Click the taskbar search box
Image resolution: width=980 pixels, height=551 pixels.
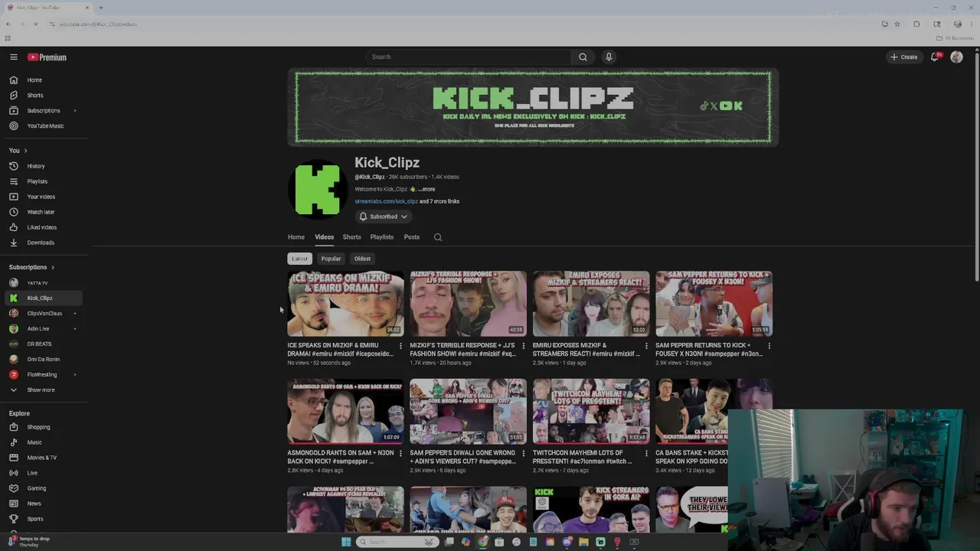pyautogui.click(x=398, y=542)
